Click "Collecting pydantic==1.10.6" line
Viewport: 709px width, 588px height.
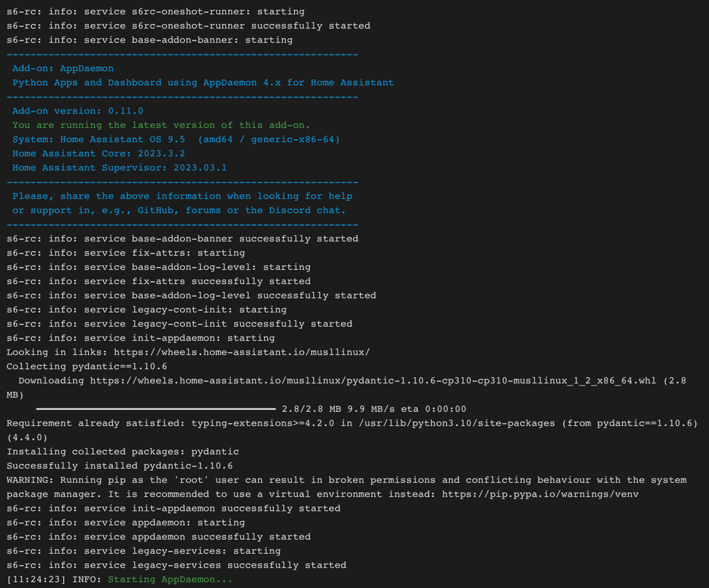pyautogui.click(x=87, y=366)
